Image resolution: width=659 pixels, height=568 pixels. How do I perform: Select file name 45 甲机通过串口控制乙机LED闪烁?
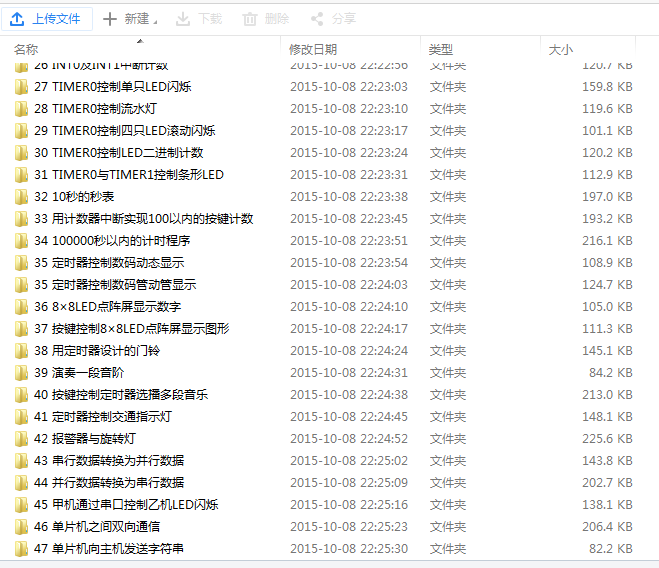click(x=126, y=505)
